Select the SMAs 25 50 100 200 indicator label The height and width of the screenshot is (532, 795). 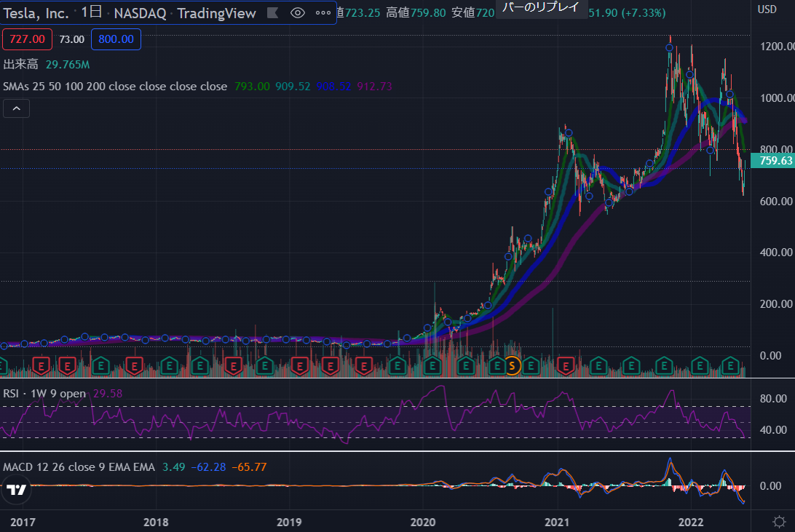click(115, 86)
